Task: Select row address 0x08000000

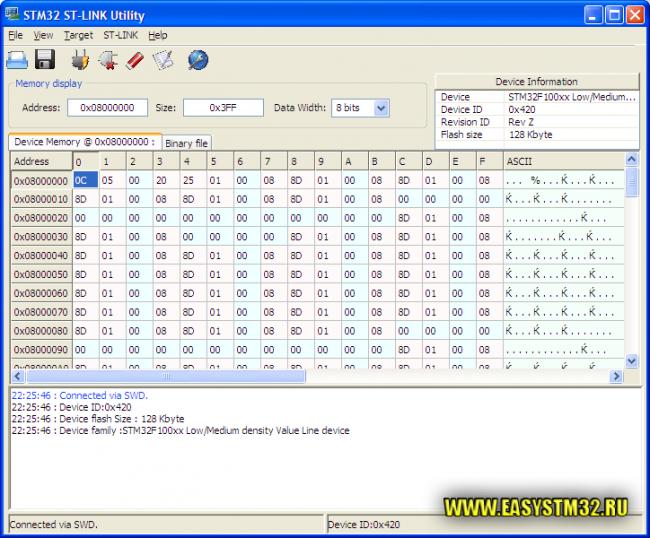Action: [41, 181]
